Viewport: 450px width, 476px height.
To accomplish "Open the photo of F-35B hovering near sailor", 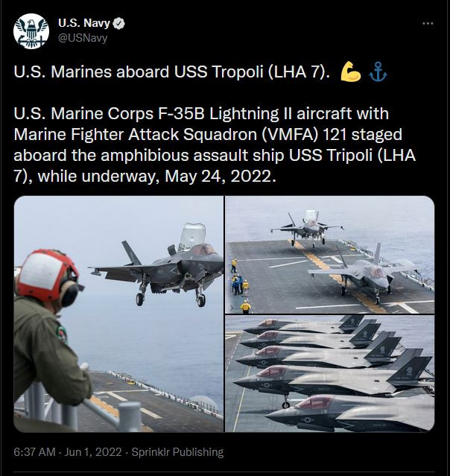I will (118, 314).
